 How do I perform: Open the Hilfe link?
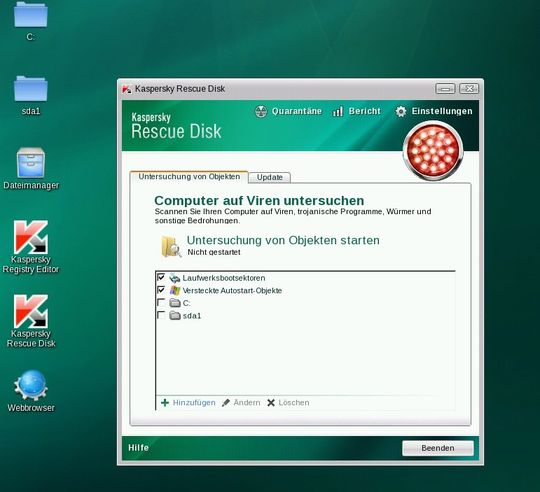(138, 448)
